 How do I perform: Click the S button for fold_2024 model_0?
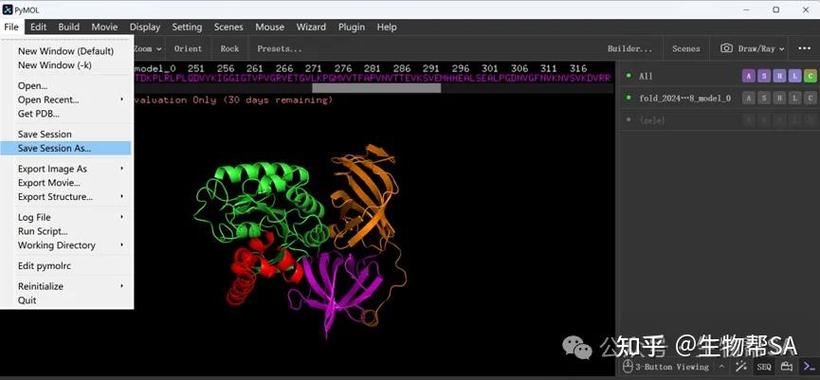tap(764, 98)
